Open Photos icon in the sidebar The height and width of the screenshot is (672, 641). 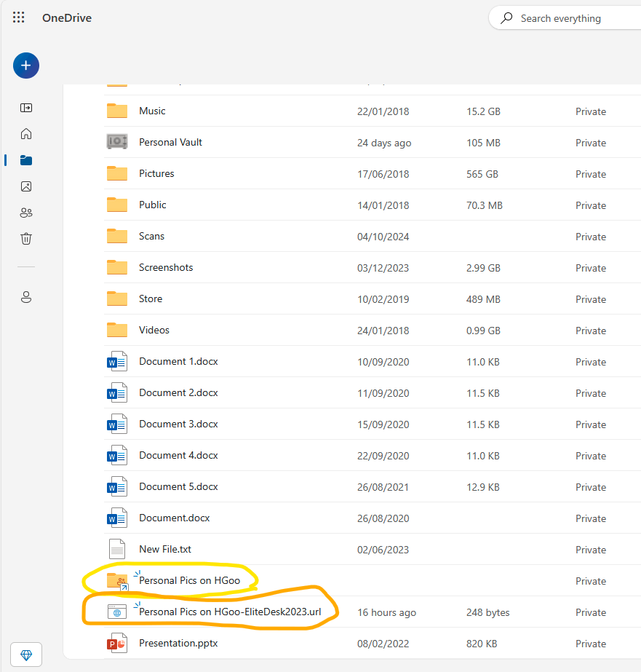tap(26, 186)
